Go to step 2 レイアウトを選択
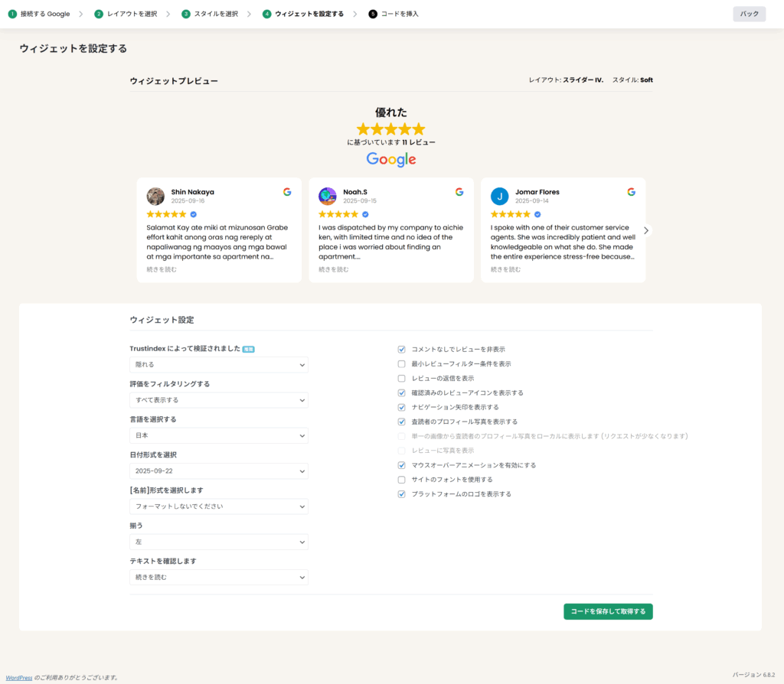The image size is (784, 684). [126, 14]
